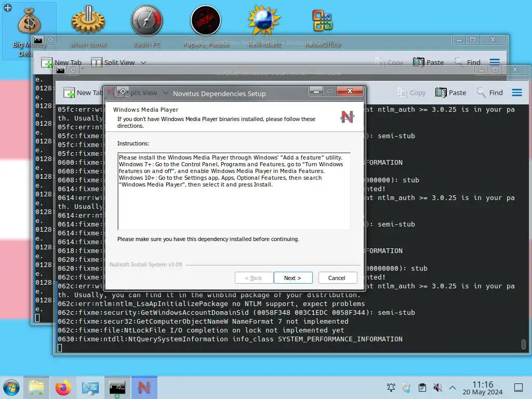Maximize the front Konsole window
Viewport: 532px width, 399px height.
[495, 70]
